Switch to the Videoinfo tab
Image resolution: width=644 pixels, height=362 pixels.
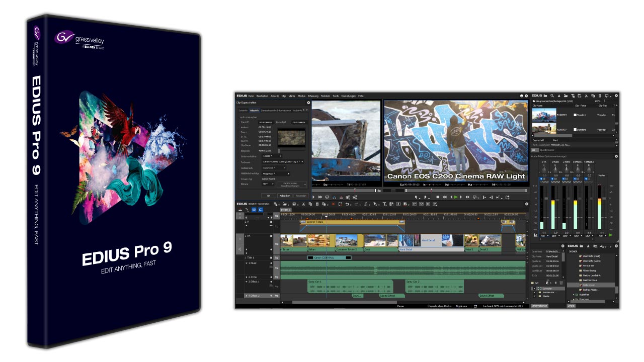[x=255, y=110]
